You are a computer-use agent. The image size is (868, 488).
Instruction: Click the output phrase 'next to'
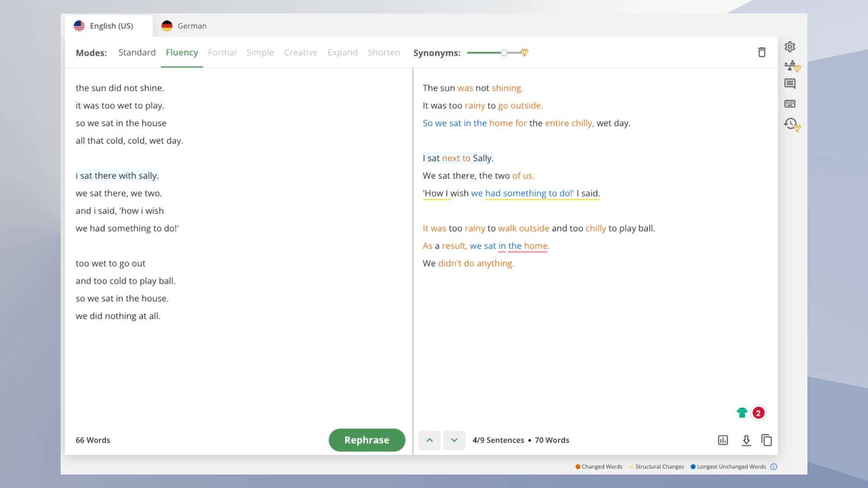coord(456,158)
